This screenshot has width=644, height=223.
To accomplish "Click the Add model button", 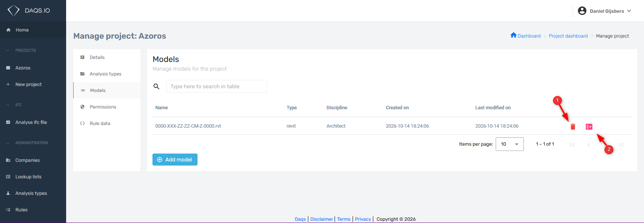I will click(175, 160).
